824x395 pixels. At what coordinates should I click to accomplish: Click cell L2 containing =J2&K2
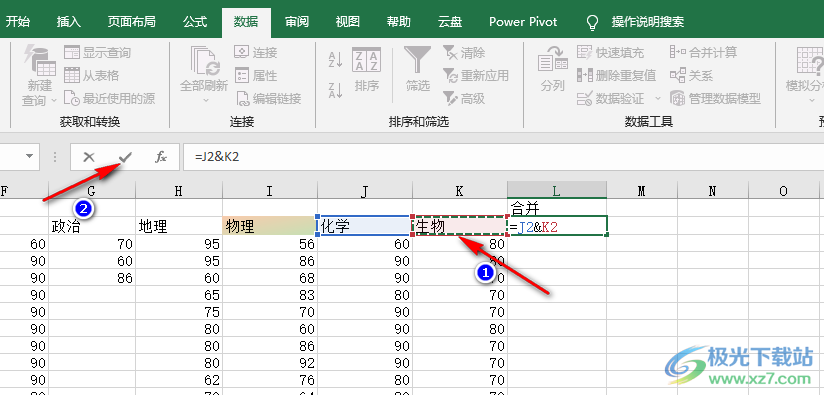[x=557, y=226]
